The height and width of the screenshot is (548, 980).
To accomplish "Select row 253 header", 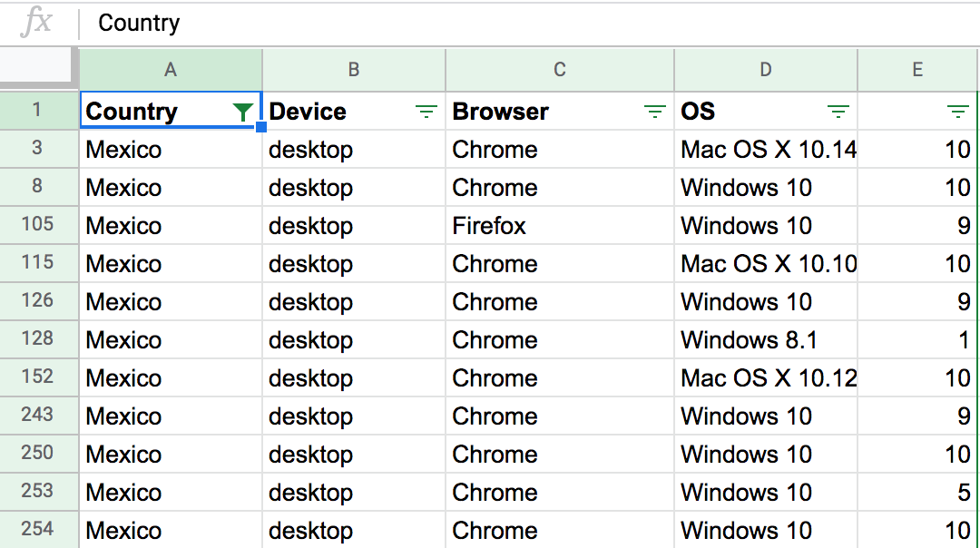I will (37, 491).
